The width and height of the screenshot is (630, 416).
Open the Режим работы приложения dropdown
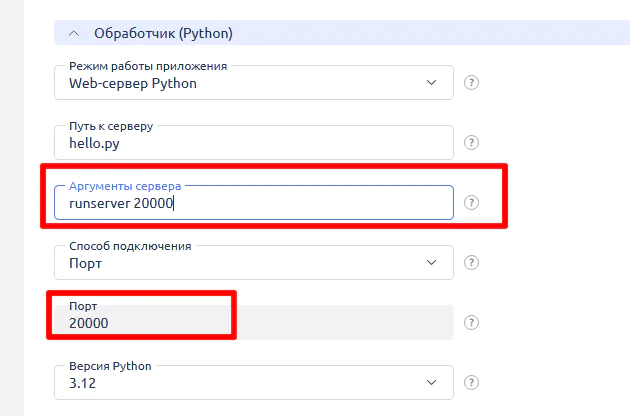[254, 83]
